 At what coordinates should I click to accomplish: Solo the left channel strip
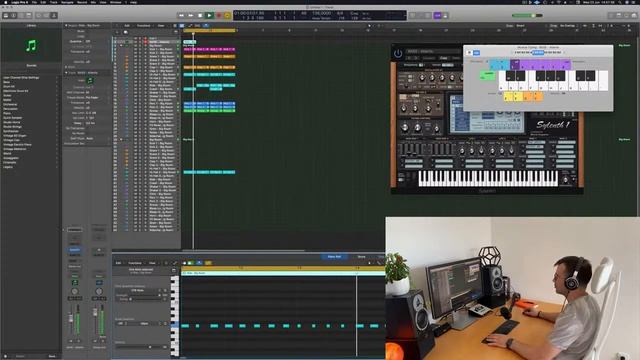[x=78, y=341]
